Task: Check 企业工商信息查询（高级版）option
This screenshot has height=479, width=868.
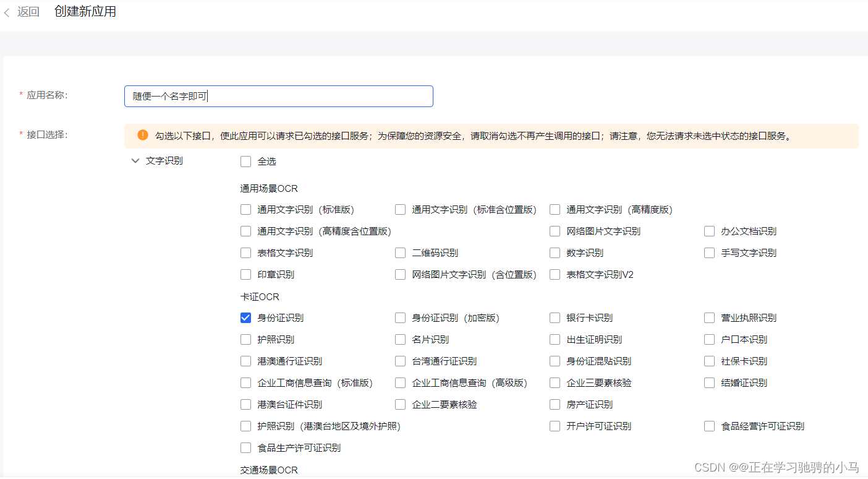Action: coord(400,383)
